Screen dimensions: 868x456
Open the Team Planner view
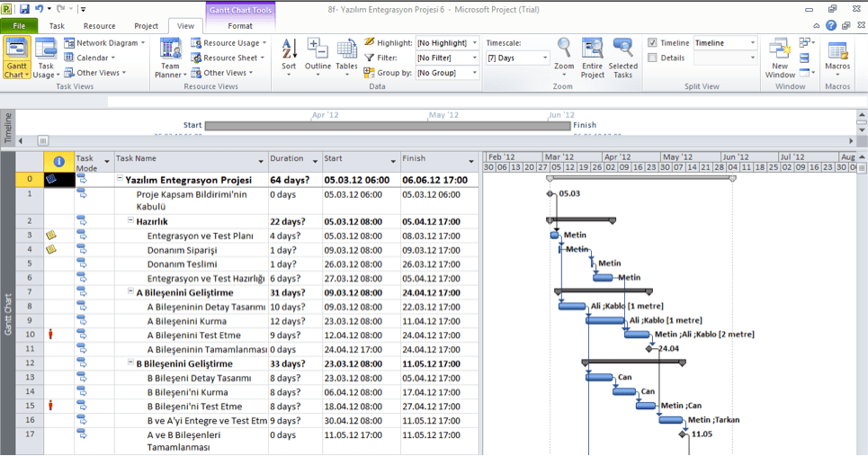pyautogui.click(x=169, y=58)
